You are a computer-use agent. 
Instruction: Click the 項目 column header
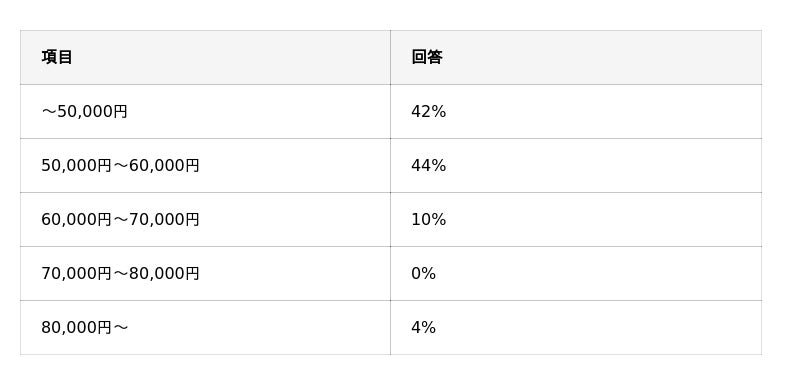[57, 57]
